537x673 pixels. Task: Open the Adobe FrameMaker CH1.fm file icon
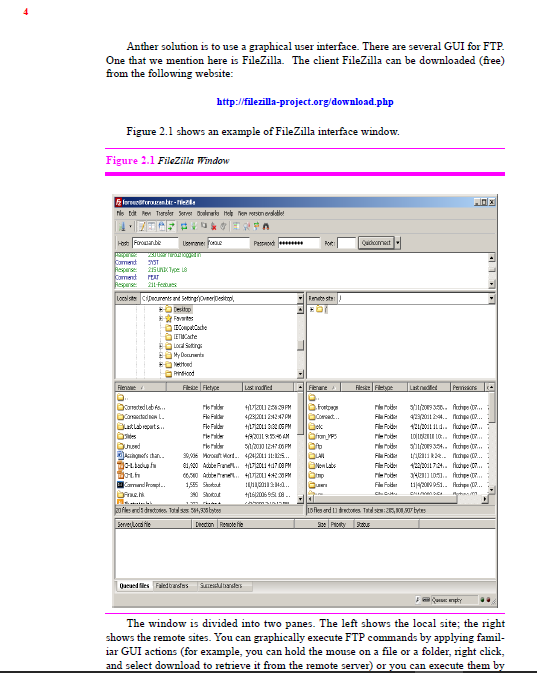pyautogui.click(x=121, y=475)
